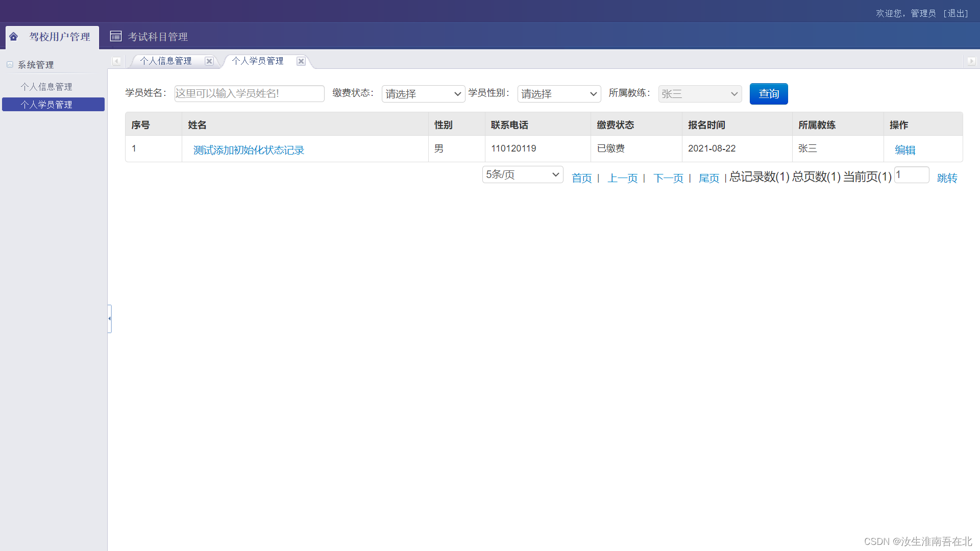Viewport: 980px width, 551px height.
Task: Select 个人学员管理 in the sidebar
Action: pyautogui.click(x=53, y=105)
